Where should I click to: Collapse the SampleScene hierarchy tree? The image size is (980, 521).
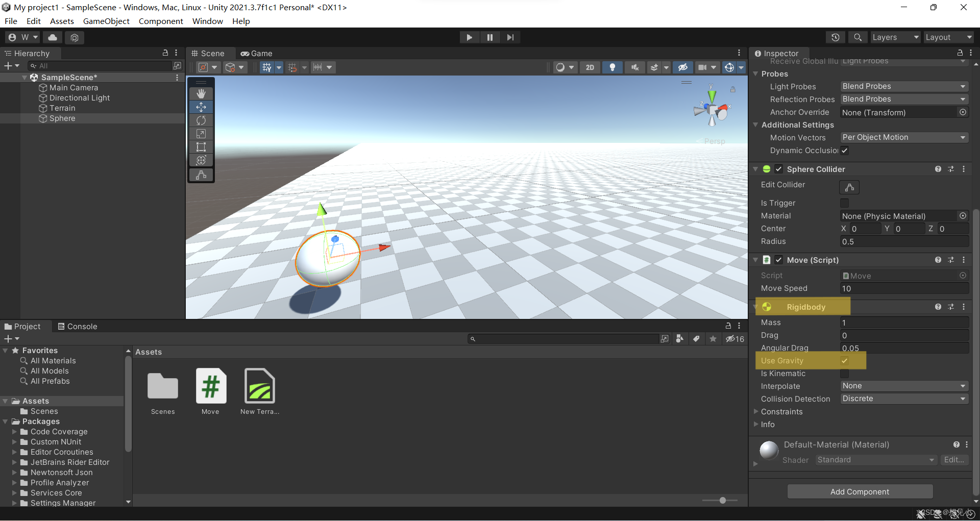(x=24, y=77)
